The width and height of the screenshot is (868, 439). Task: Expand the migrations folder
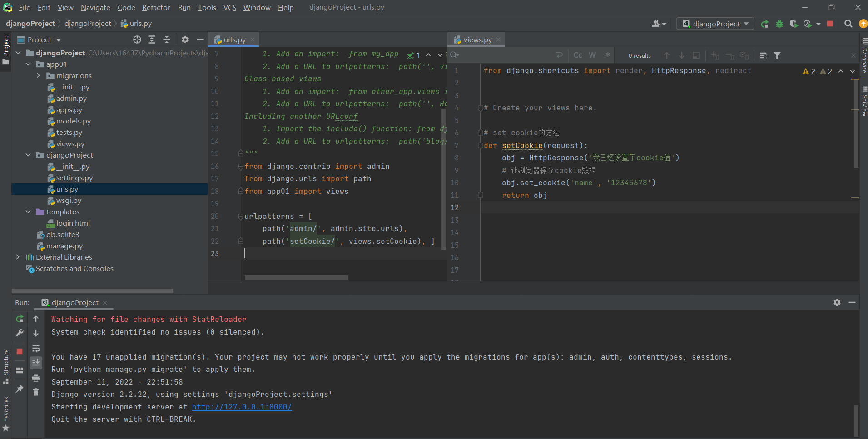38,76
